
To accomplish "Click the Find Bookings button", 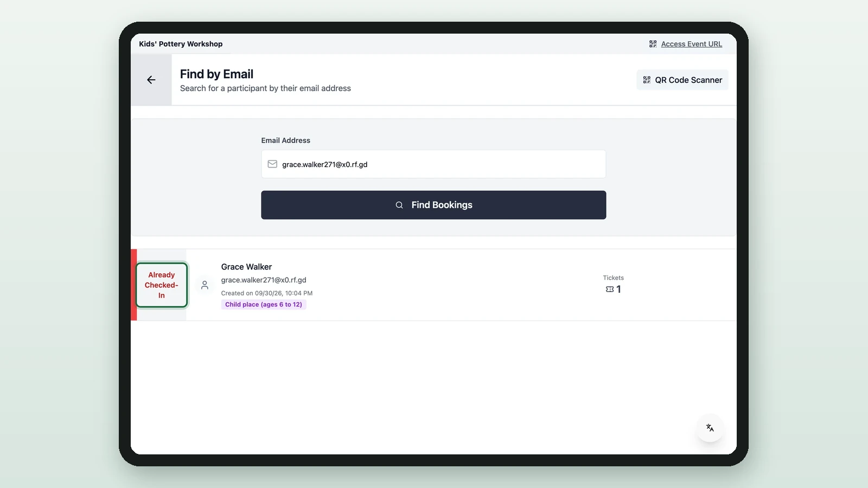I will tap(433, 205).
